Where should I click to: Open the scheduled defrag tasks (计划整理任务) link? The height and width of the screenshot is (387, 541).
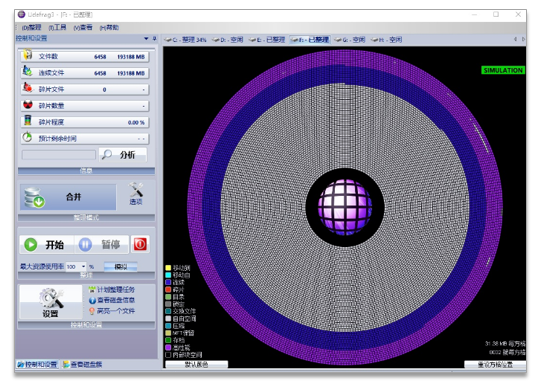click(111, 289)
